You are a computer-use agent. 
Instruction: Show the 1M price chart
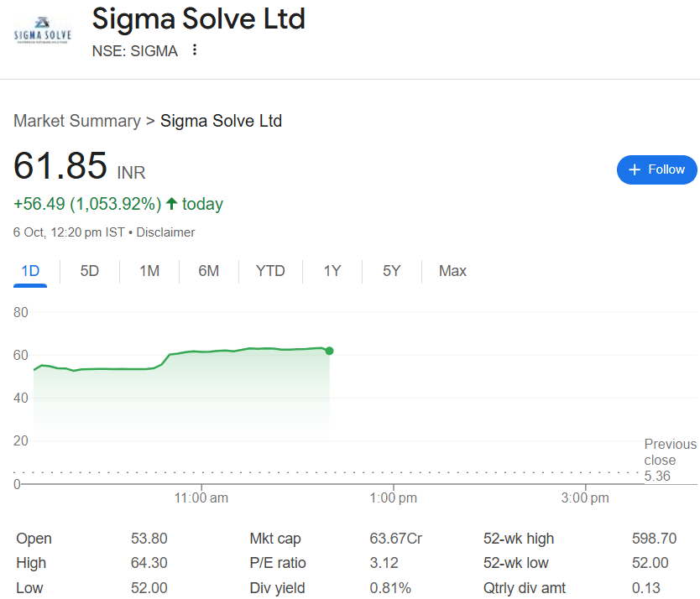click(149, 271)
